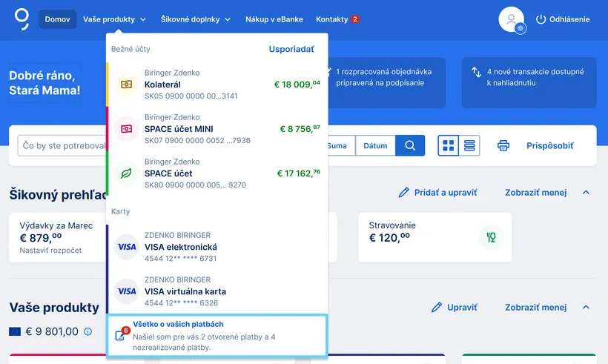Select the VISA virtuálna karta name
The width and height of the screenshot is (608, 364).
(185, 291)
